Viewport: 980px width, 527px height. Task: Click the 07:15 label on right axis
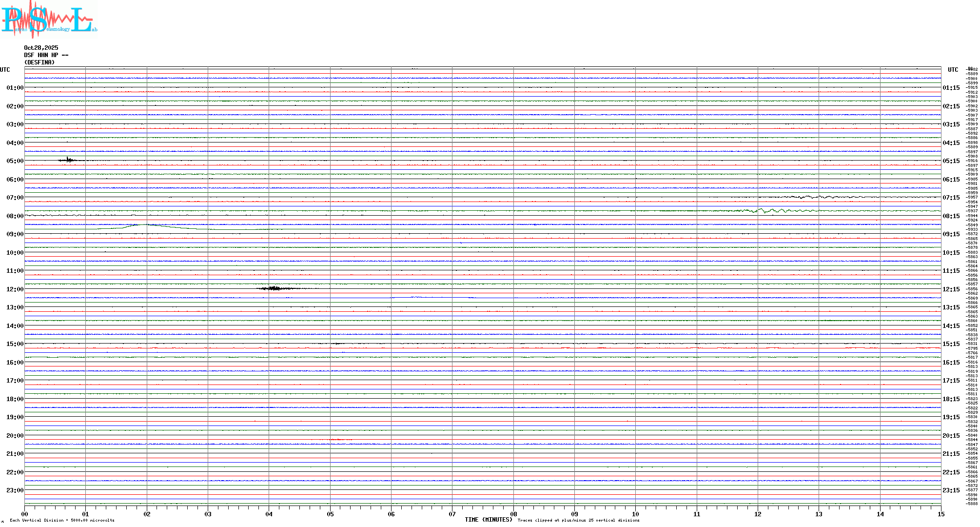point(951,198)
